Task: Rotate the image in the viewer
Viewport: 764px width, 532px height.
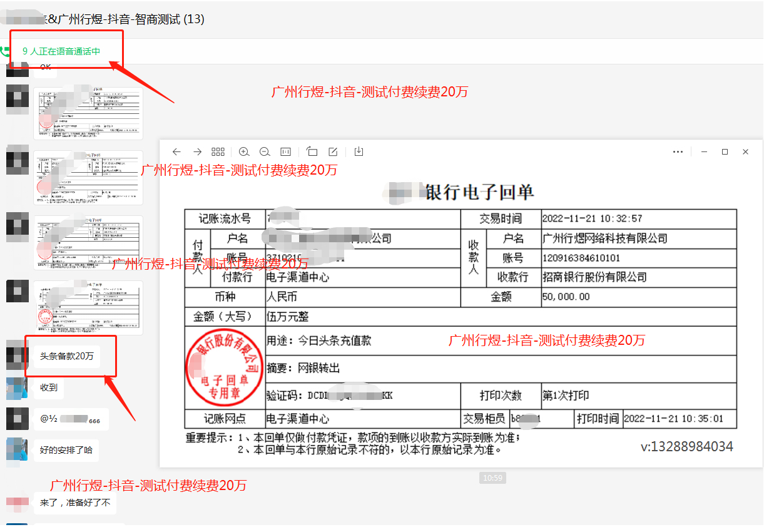Action: click(x=312, y=152)
